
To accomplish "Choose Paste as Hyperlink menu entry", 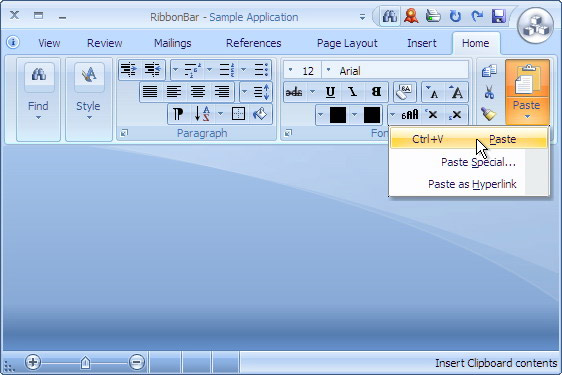I will click(468, 184).
